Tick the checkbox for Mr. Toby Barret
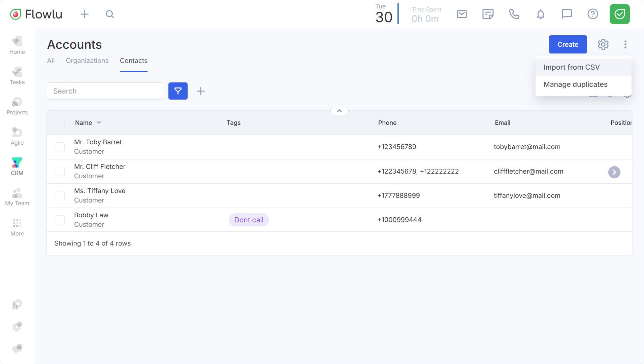 point(60,147)
